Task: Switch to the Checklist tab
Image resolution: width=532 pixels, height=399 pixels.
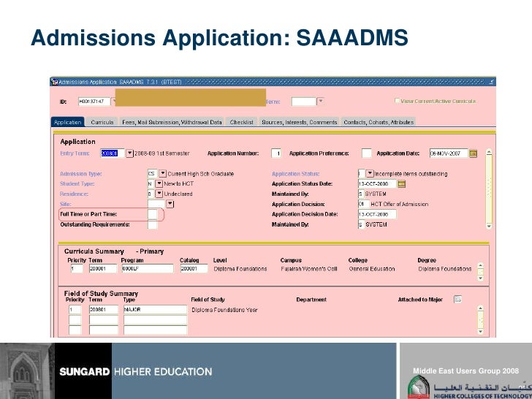Action: pos(242,122)
